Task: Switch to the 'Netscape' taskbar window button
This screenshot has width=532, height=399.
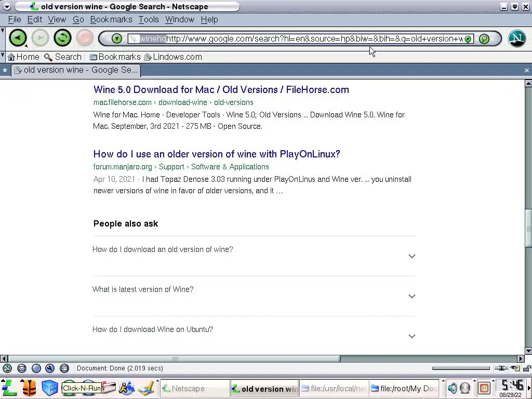Action: click(195, 389)
